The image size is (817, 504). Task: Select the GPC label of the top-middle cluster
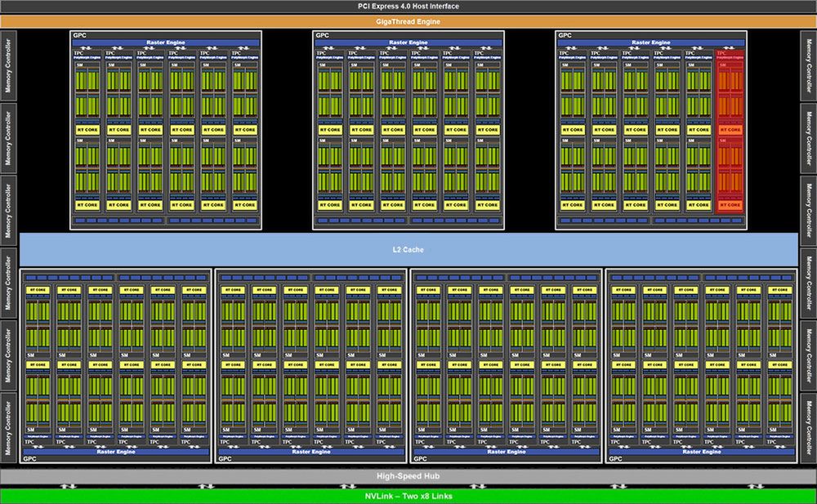coord(323,35)
